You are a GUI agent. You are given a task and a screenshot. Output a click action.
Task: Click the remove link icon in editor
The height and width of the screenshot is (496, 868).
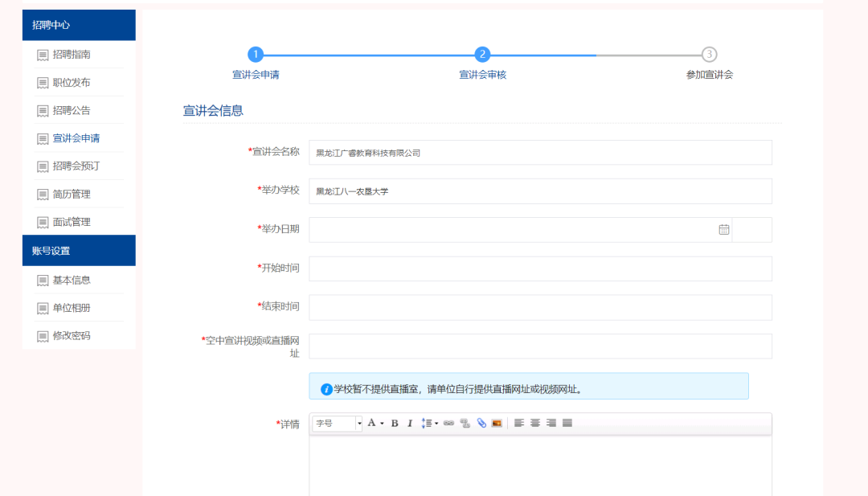[465, 424]
